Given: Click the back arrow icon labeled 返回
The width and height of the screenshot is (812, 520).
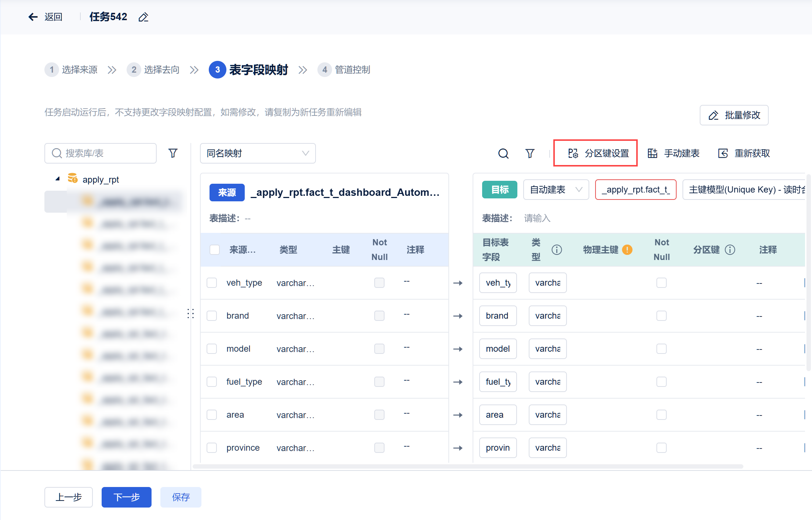Looking at the screenshot, I should click(x=33, y=17).
